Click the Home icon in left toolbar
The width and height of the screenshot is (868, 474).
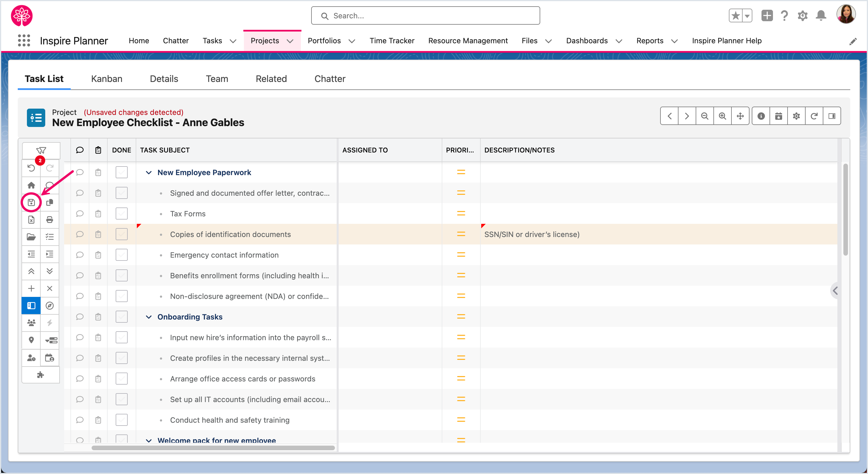point(31,185)
